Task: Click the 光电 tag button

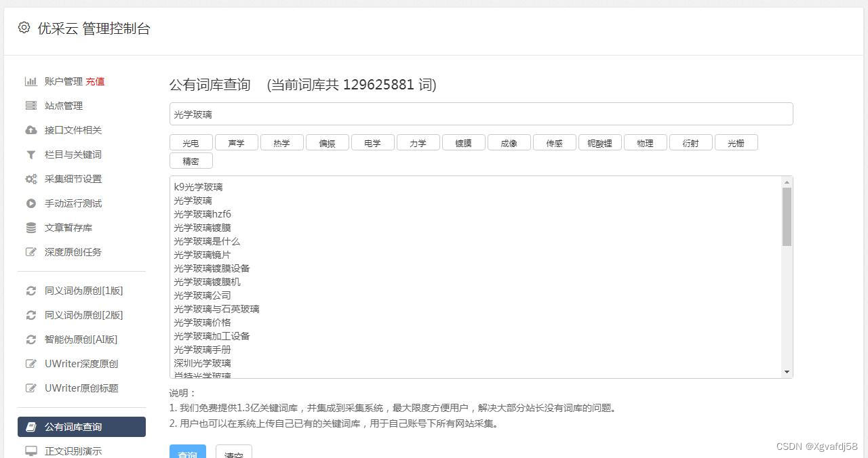Action: [x=191, y=142]
